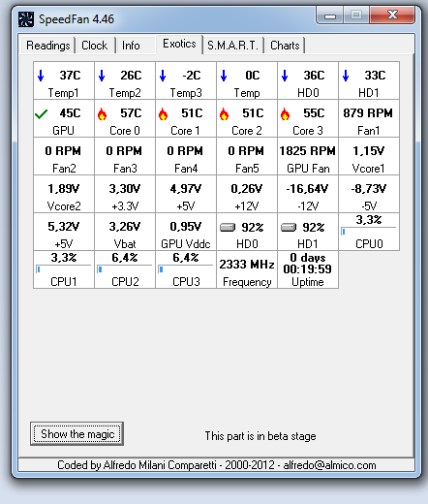Click the flame icon for Core 3
The width and height of the screenshot is (428, 504).
285,113
